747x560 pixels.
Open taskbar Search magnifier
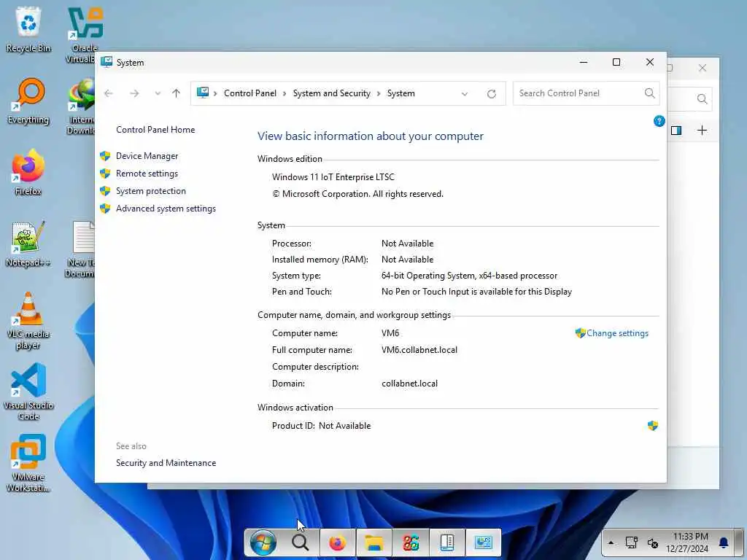click(x=300, y=542)
